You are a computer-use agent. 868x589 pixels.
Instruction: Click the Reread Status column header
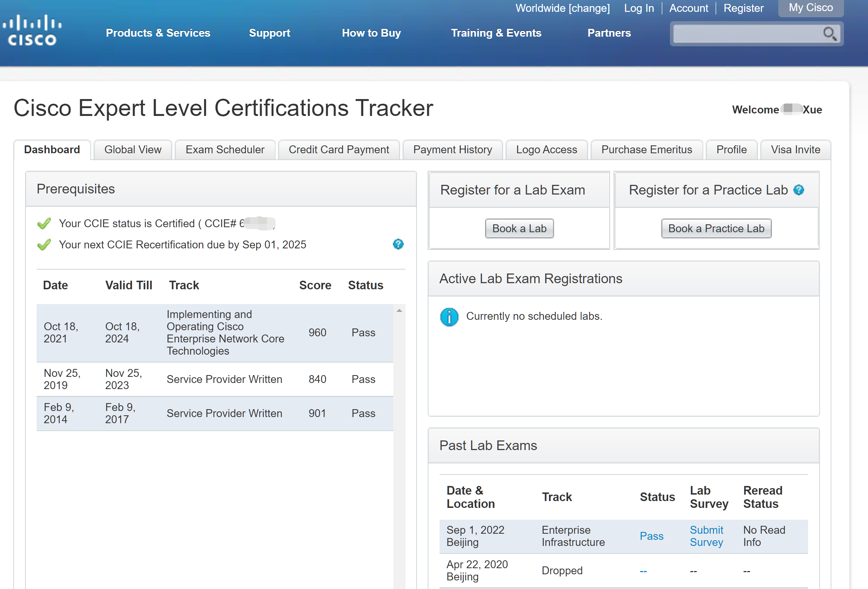point(762,497)
